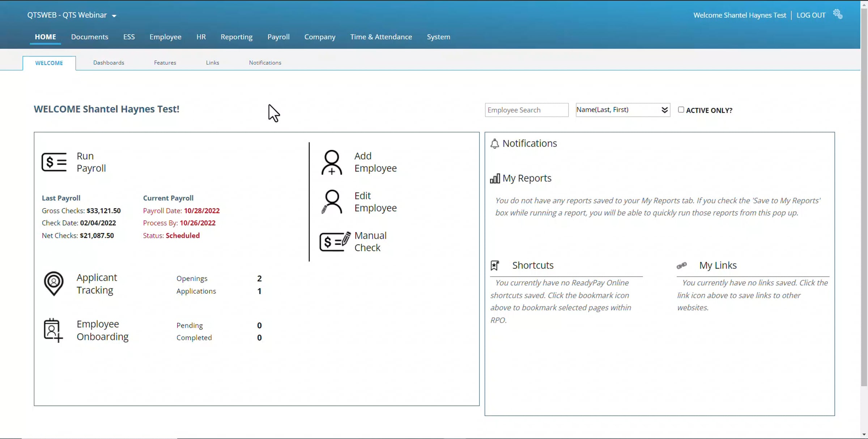Click the Openings link under Applicant Tracking
This screenshot has width=868, height=439.
click(x=192, y=279)
